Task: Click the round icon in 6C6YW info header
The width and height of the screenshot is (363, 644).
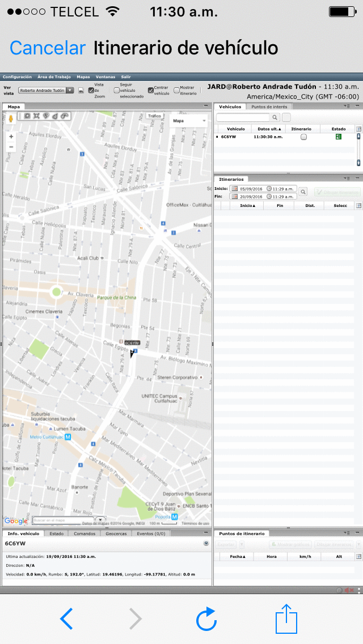Action: (x=206, y=543)
